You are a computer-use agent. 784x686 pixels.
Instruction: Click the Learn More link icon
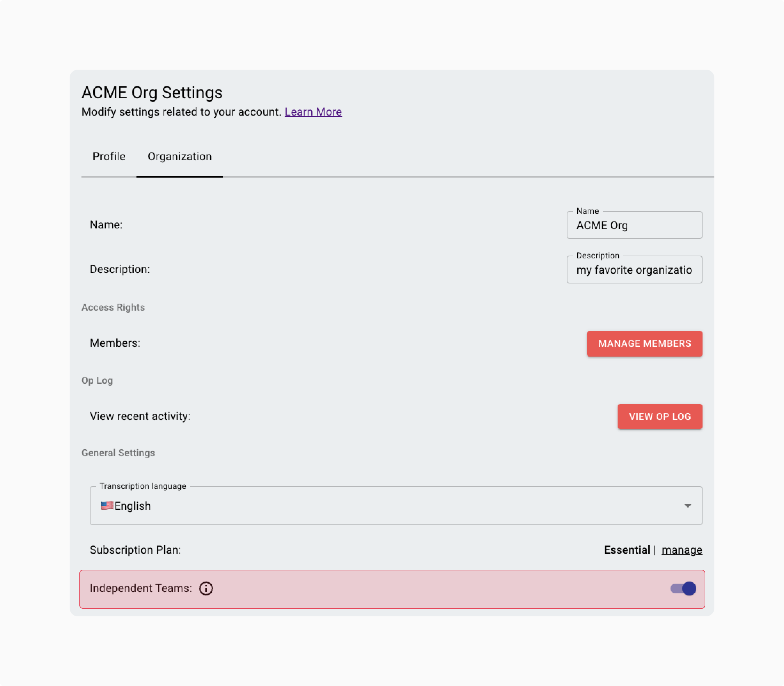(x=313, y=112)
